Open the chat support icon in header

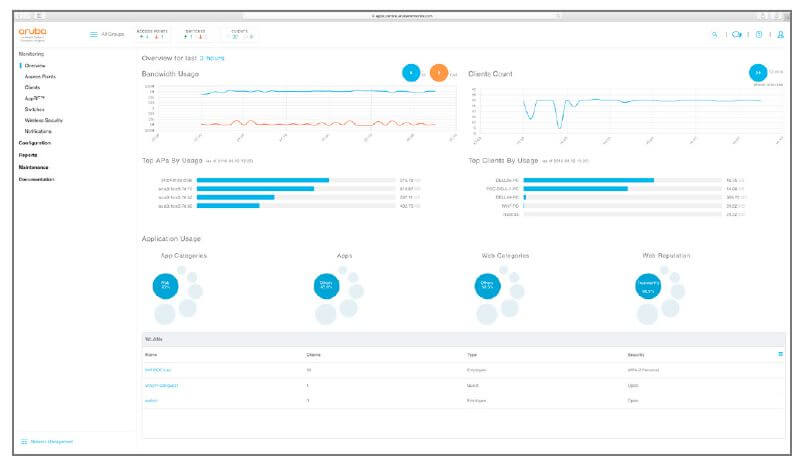point(737,34)
